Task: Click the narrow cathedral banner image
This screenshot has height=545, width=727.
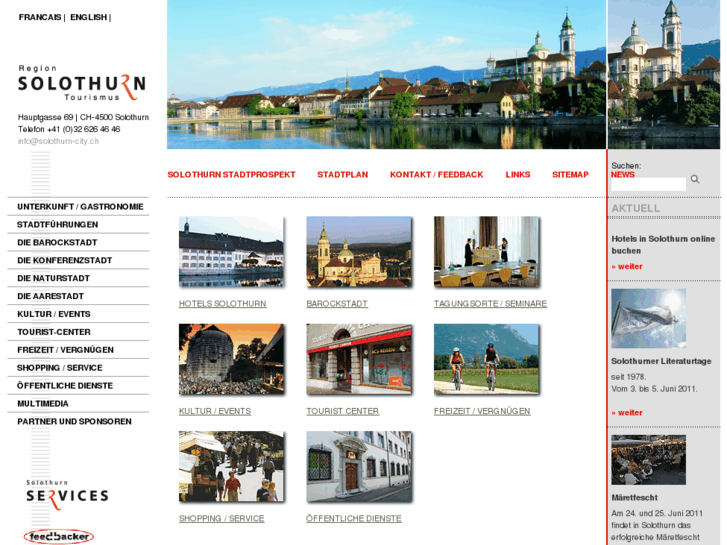Action: (664, 74)
